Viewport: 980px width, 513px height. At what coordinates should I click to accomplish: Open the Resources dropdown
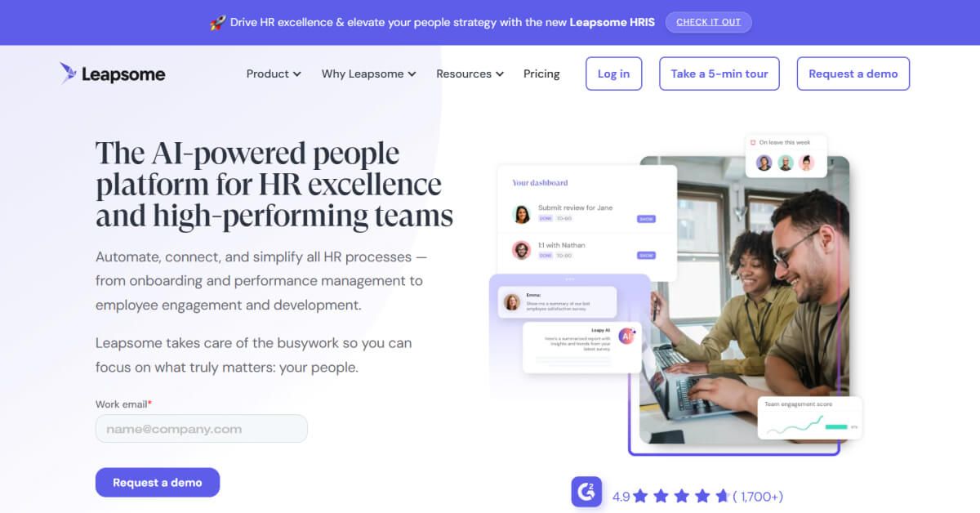pyautogui.click(x=470, y=74)
